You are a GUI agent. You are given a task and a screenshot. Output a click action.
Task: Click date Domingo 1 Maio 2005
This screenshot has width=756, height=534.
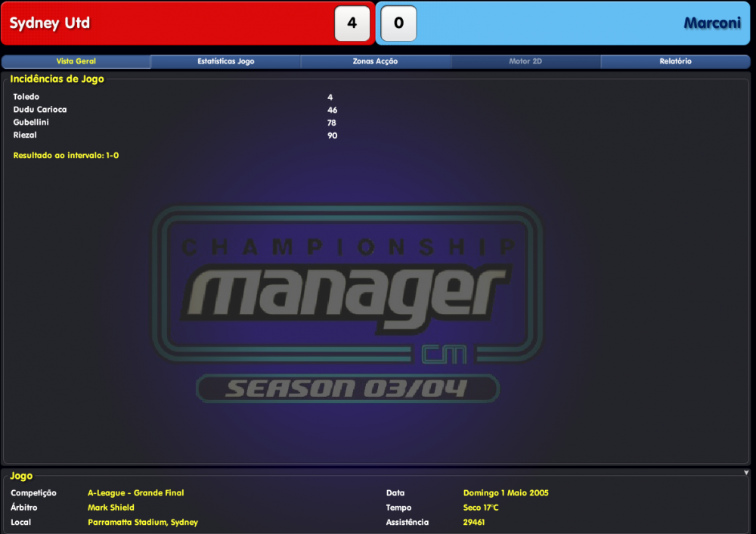tap(506, 493)
